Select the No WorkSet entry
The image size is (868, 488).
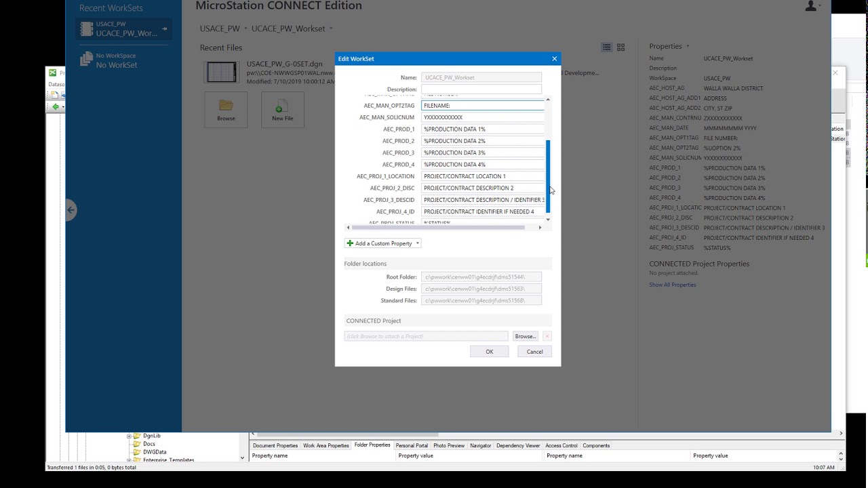pos(117,65)
